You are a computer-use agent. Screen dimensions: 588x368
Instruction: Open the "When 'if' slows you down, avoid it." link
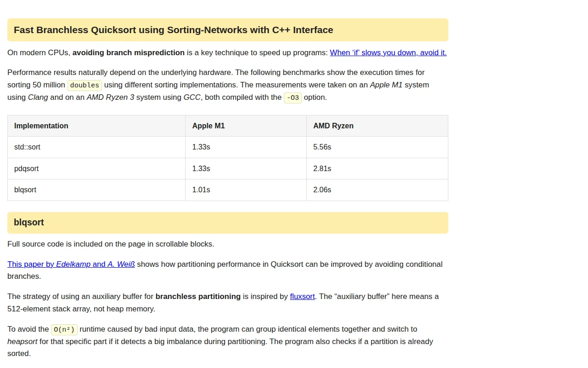[388, 52]
